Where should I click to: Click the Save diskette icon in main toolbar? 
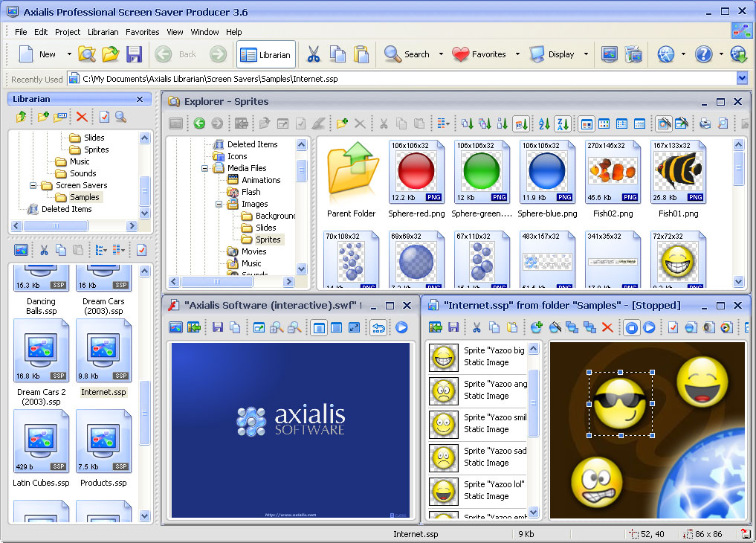click(134, 54)
